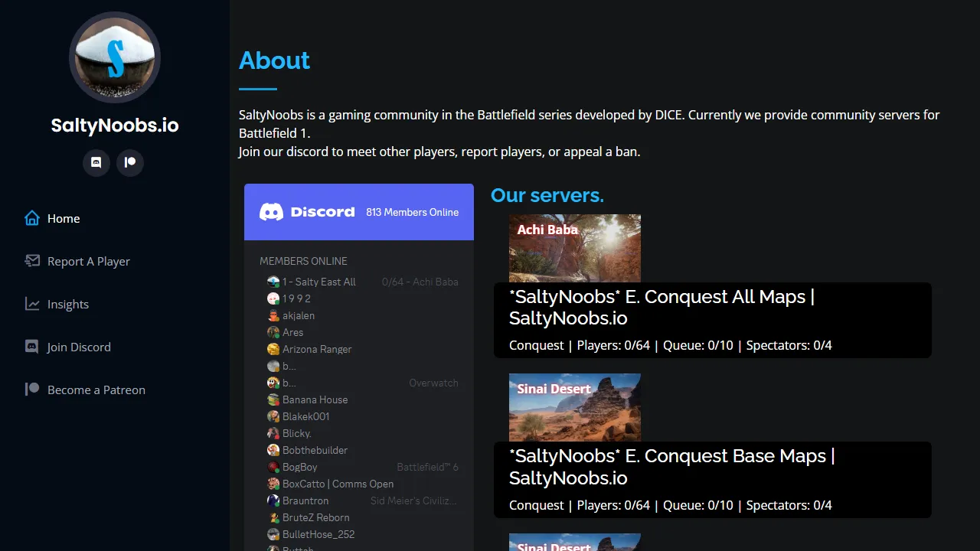Open the Insights page from the sidebar
Image resolution: width=980 pixels, height=551 pixels.
(68, 304)
